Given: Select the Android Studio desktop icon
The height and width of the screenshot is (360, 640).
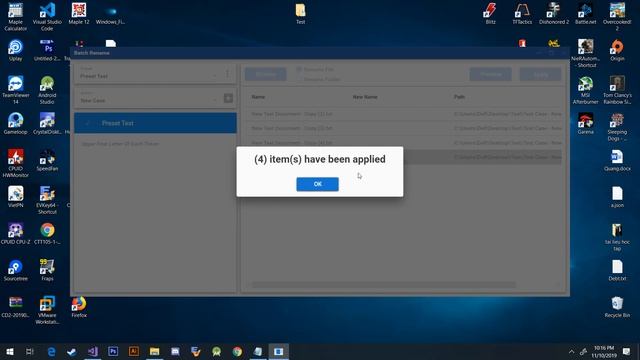Looking at the screenshot, I should coord(47,90).
